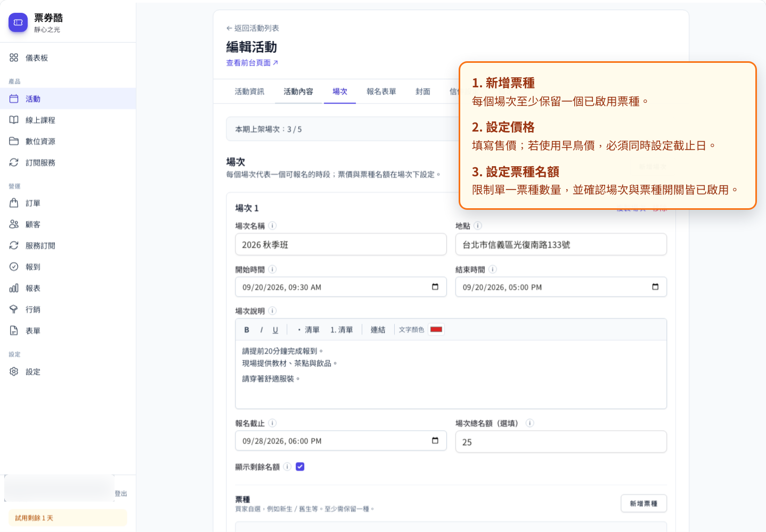Toggle 顯示剩餘名額 checkbox

300,467
